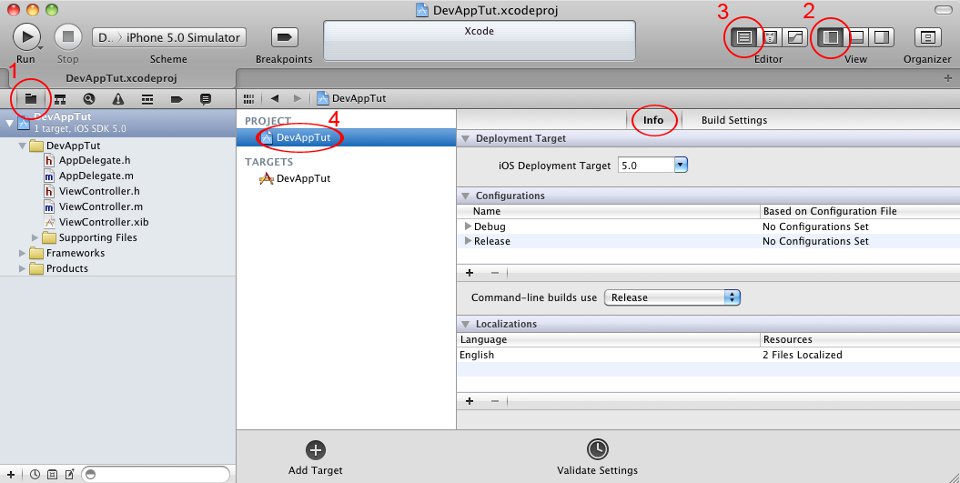
Task: Expand the Release configuration row
Action: (x=468, y=241)
